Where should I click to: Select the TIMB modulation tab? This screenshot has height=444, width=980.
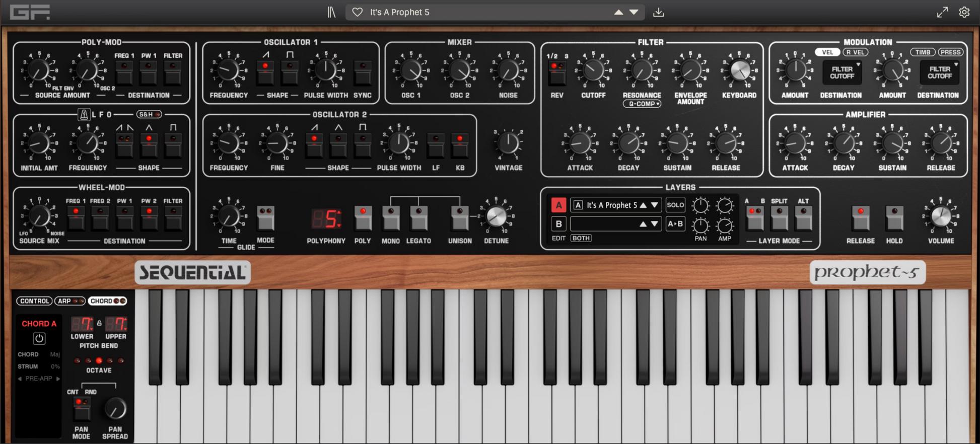pyautogui.click(x=923, y=52)
